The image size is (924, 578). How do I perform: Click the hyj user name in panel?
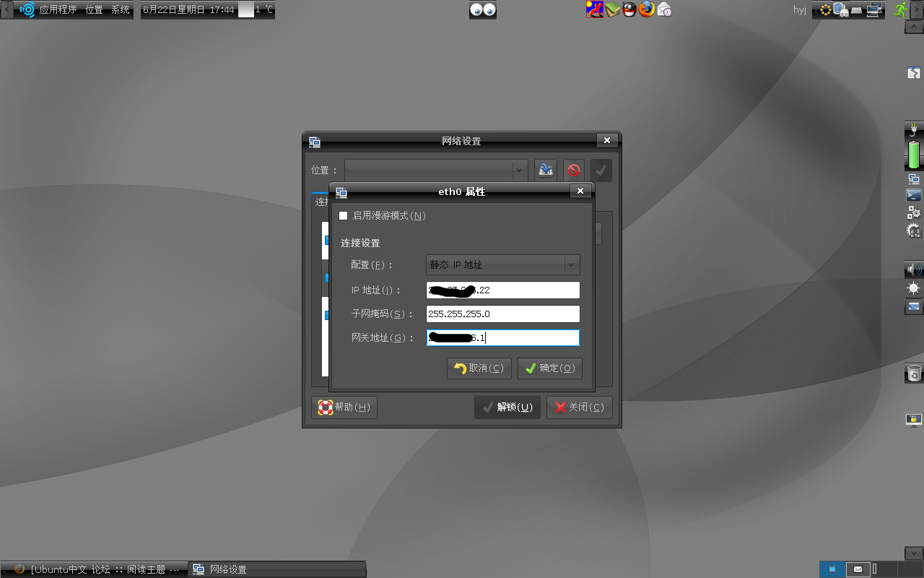[x=800, y=9]
